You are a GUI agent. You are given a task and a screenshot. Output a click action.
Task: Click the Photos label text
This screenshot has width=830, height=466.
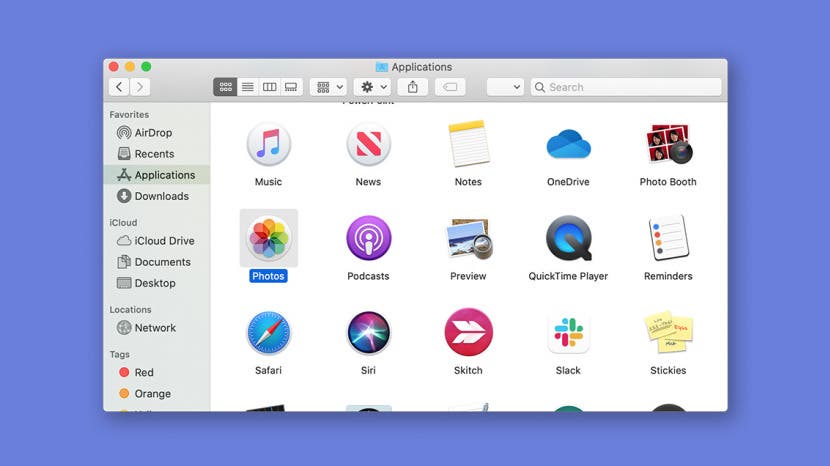click(x=268, y=276)
